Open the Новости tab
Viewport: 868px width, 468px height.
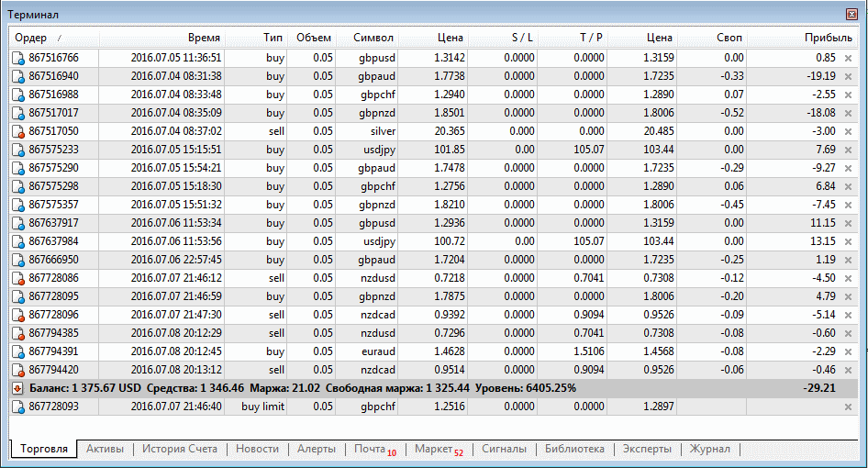coord(258,449)
